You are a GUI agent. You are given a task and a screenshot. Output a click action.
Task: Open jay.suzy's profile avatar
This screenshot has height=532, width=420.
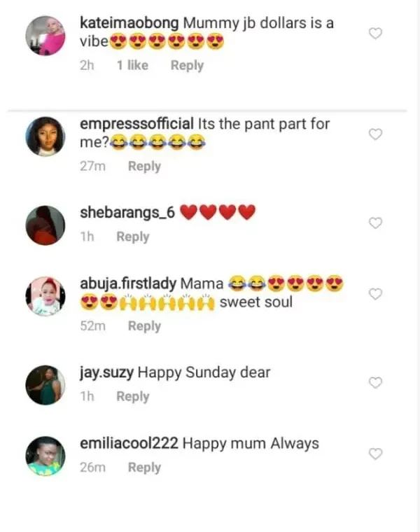(45, 384)
